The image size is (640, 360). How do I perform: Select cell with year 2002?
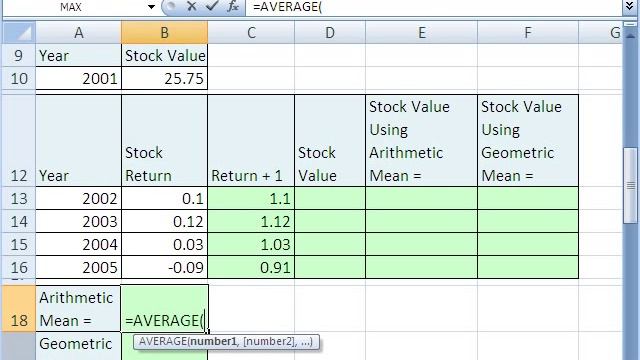tap(78, 198)
